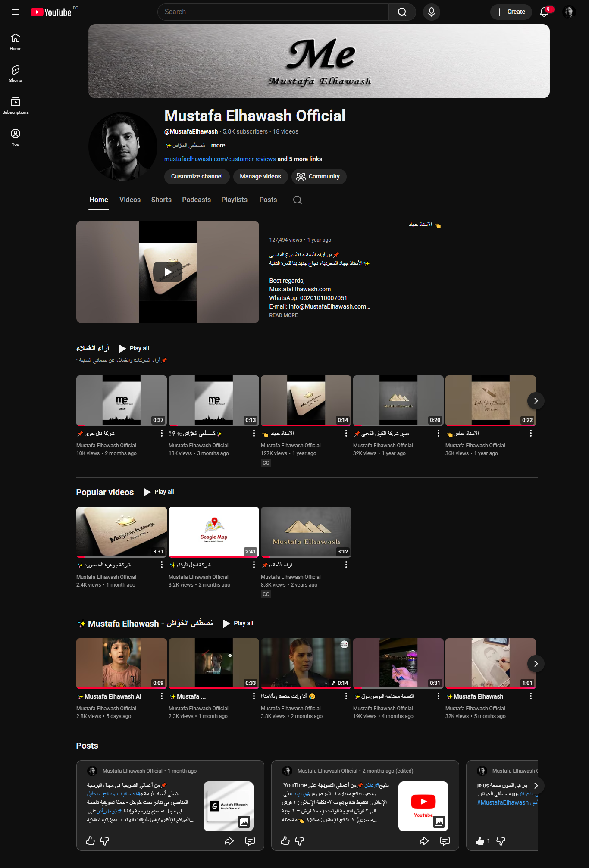Image resolution: width=589 pixels, height=868 pixels.
Task: Switch to the Playlists tab
Action: (234, 200)
